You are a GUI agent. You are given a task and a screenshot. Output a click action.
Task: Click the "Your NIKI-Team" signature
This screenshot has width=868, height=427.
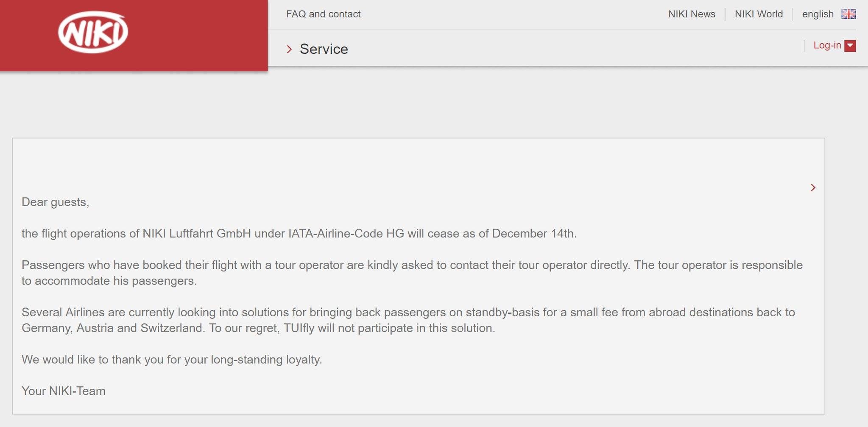point(64,391)
